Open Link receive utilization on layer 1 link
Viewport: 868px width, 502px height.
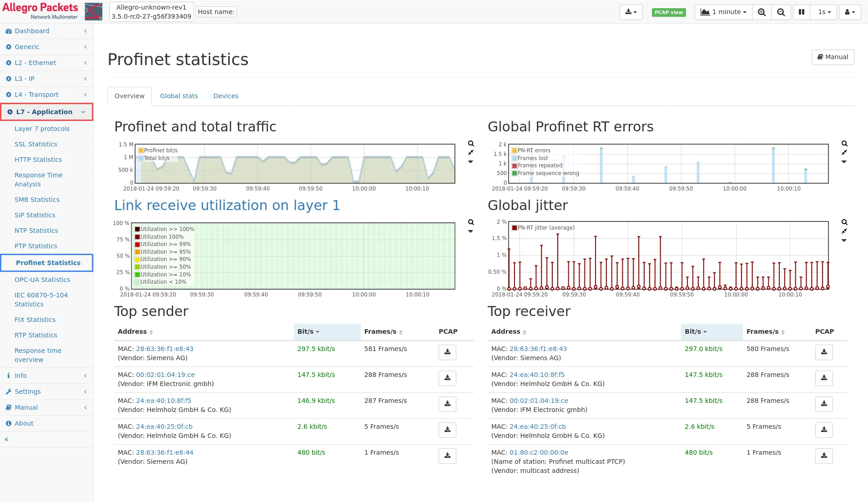point(227,206)
